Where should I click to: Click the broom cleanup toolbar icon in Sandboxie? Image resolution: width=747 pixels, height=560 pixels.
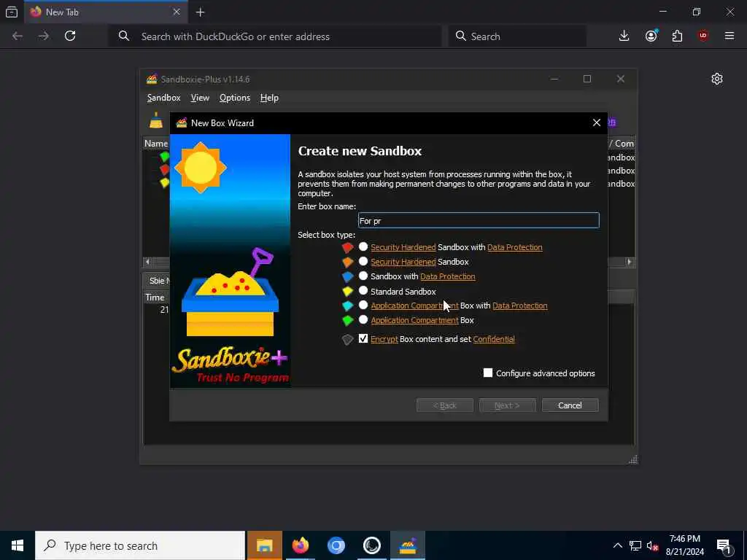pos(156,120)
